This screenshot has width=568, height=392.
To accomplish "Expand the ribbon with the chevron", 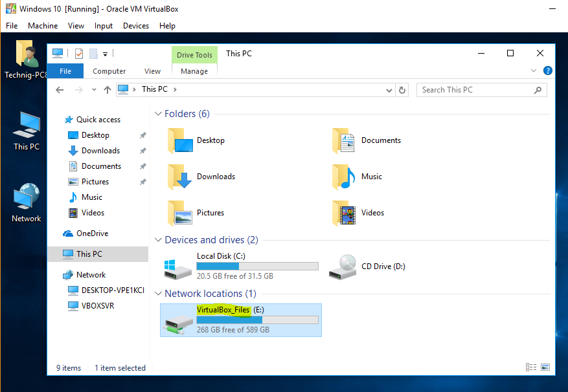I will [x=534, y=71].
